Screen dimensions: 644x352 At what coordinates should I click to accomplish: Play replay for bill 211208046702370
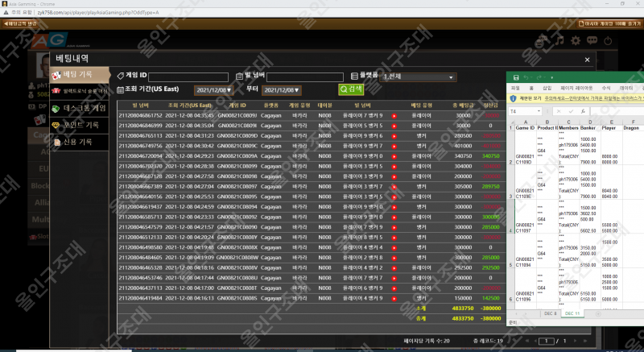tap(394, 167)
